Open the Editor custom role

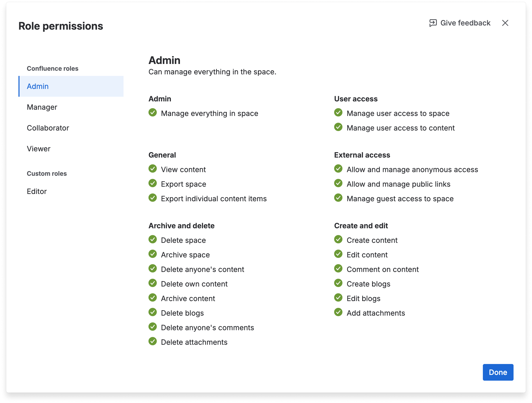[x=37, y=191]
